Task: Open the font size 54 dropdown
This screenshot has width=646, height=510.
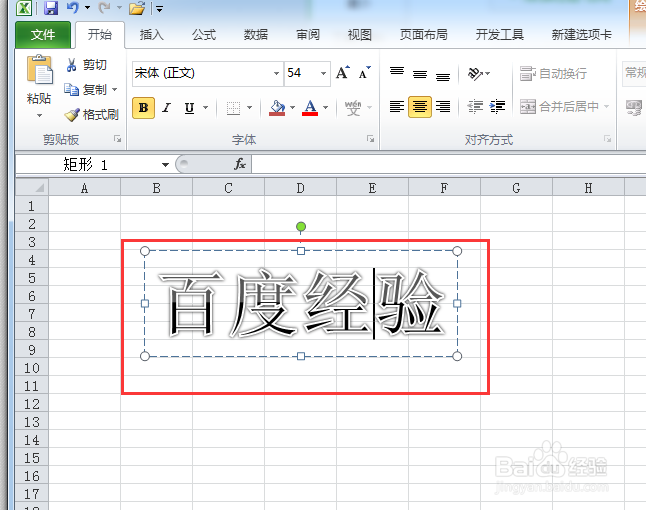Action: coord(323,73)
